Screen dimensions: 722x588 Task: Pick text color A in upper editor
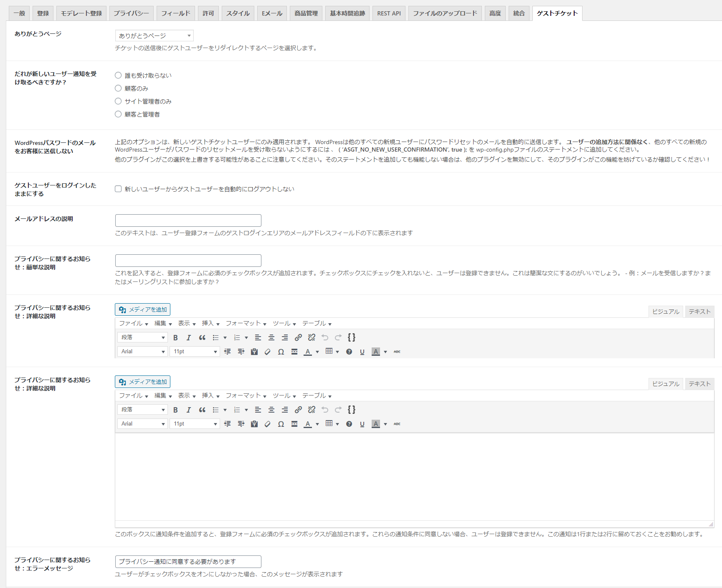coord(308,352)
